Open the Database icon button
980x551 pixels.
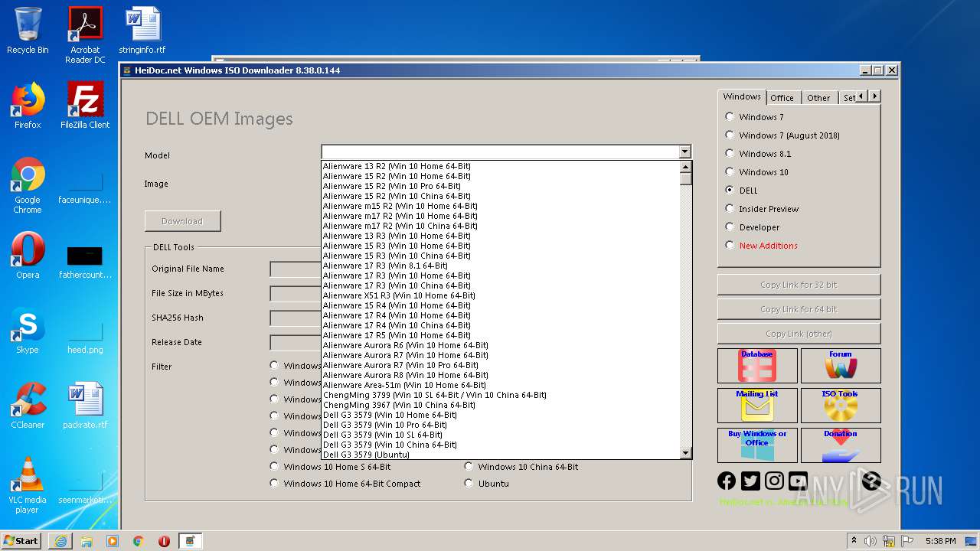tap(757, 366)
